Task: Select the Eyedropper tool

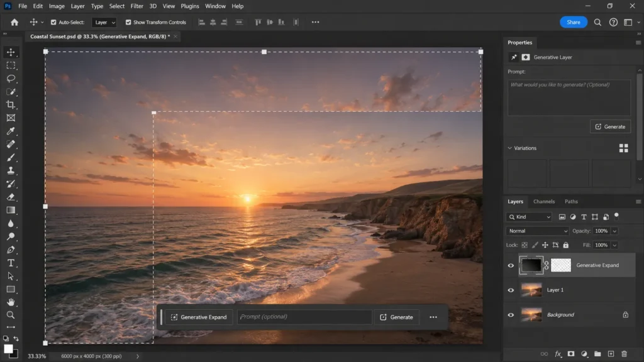Action: pos(11,131)
